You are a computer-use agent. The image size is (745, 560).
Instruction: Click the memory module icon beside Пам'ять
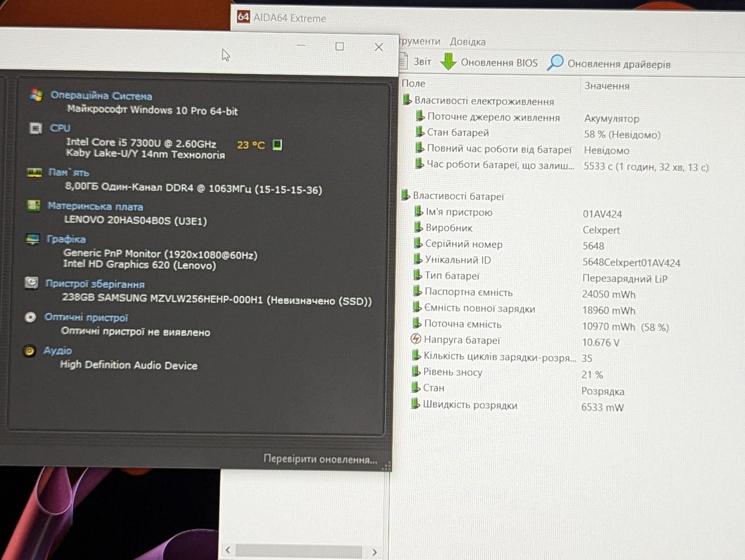[34, 173]
